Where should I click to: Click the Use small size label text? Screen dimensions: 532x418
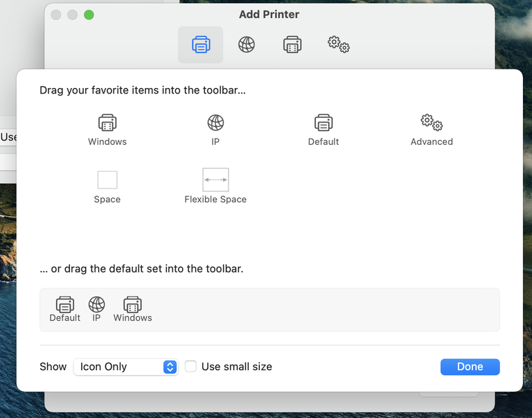pyautogui.click(x=236, y=367)
